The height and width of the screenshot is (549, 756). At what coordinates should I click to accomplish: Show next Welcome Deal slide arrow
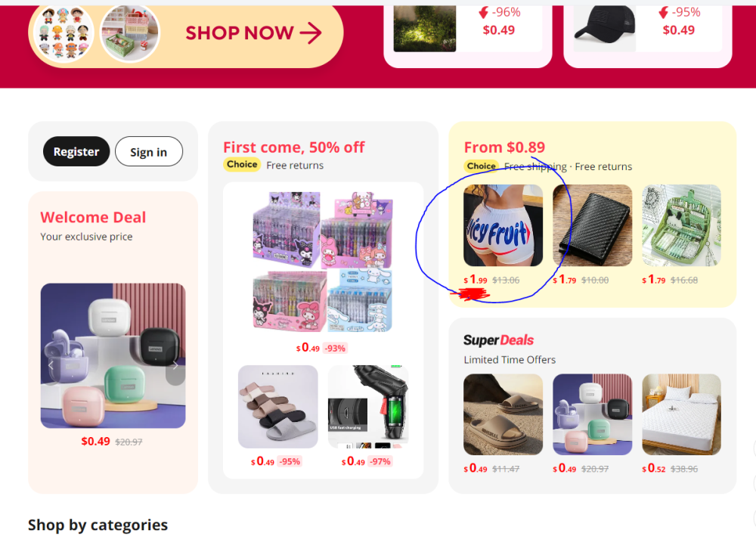[175, 366]
